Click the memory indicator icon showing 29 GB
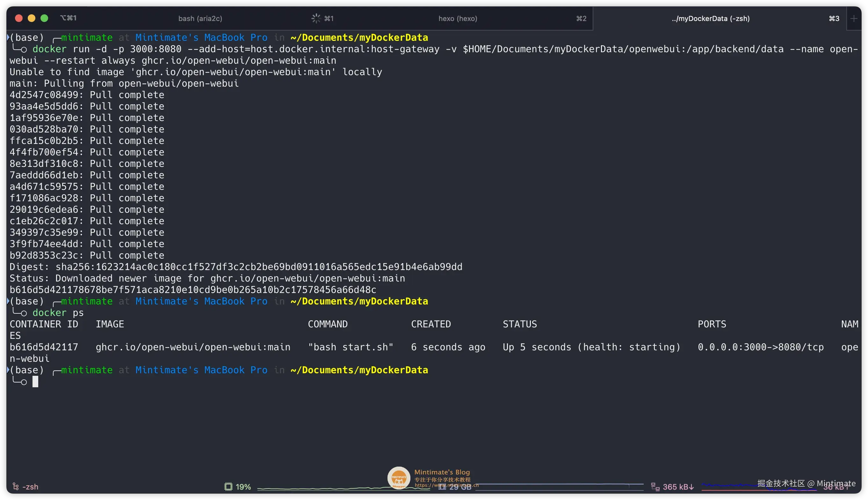 pos(443,486)
